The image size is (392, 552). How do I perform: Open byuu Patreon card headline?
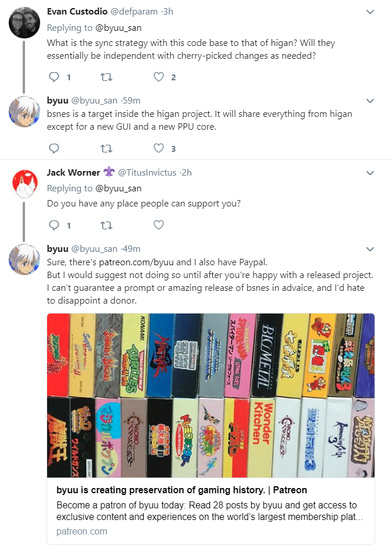point(181,490)
